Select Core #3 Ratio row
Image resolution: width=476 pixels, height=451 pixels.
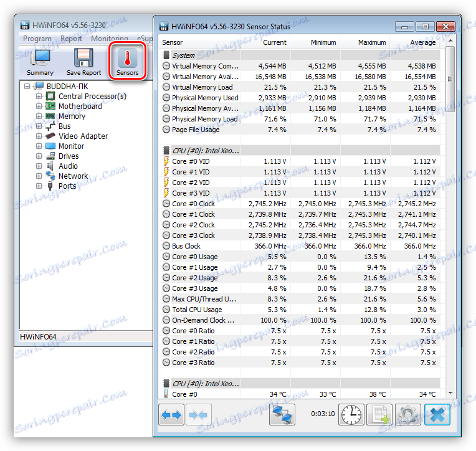click(300, 363)
